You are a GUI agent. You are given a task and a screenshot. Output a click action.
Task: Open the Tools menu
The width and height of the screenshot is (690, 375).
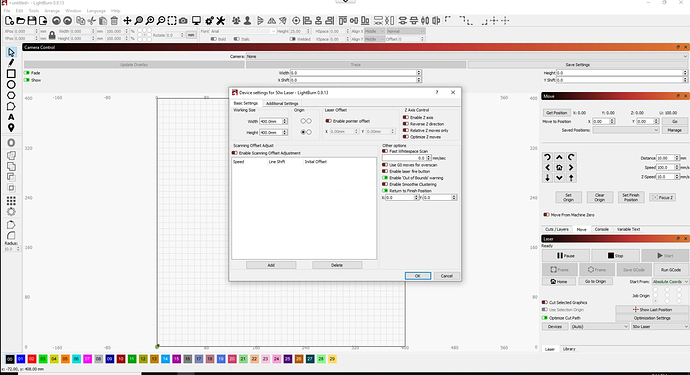(34, 11)
